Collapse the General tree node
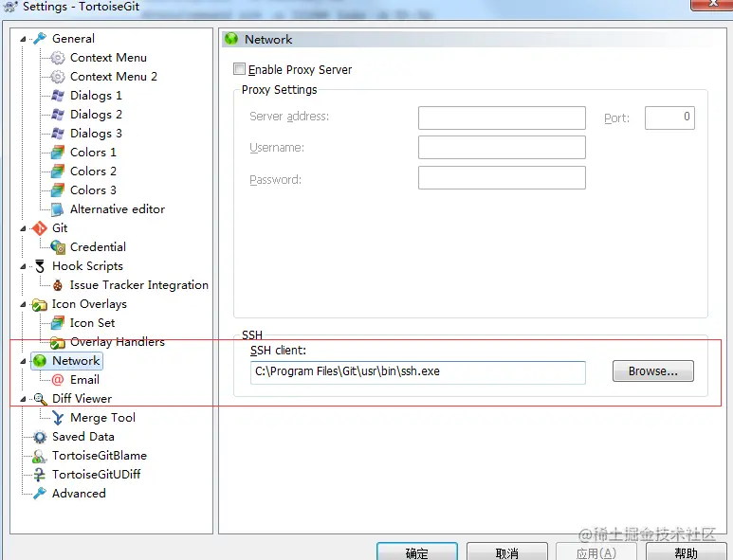Screen dimensions: 733x560 (x=23, y=39)
